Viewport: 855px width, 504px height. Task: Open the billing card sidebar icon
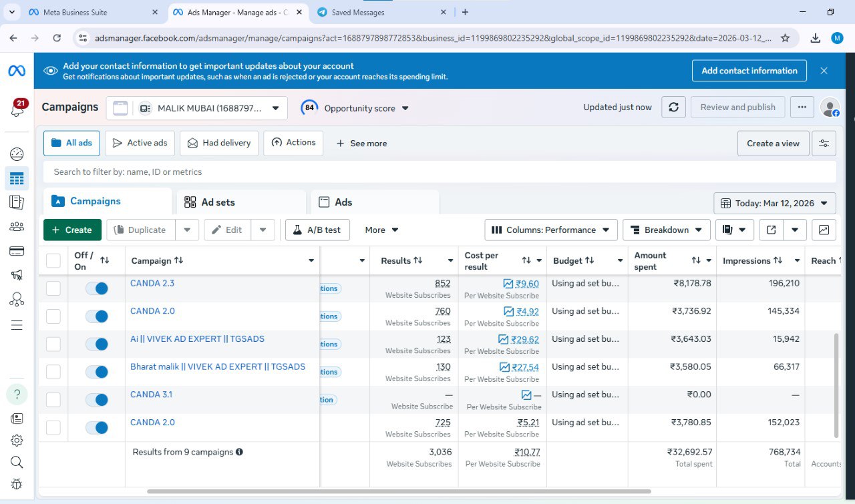(17, 252)
